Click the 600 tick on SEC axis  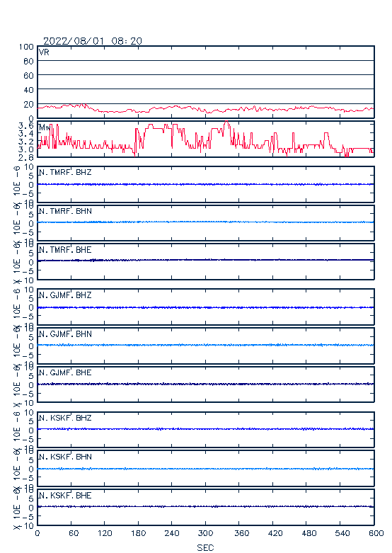pyautogui.click(x=376, y=533)
